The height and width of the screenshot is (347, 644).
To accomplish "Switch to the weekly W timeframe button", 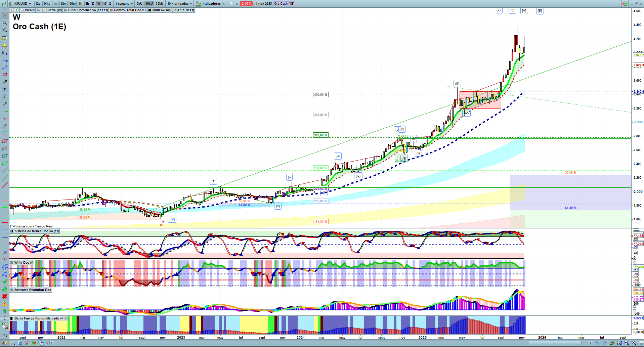I will click(99, 4).
